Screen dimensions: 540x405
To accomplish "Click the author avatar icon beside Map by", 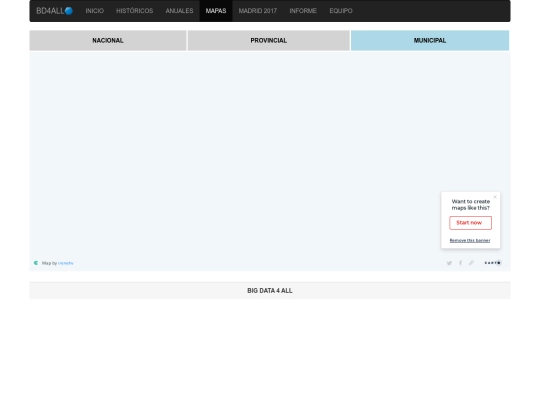I will point(36,263).
